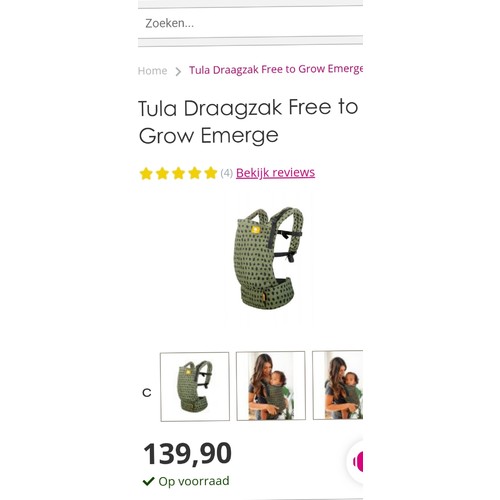Click the fourth yellow rating star
The width and height of the screenshot is (500, 500).
coord(194,173)
